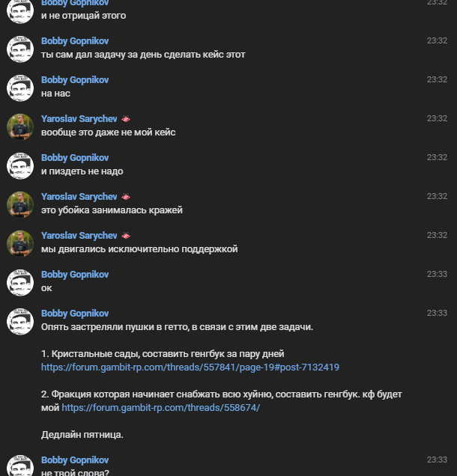Click Bobby Gopnikov avatar beside 'и пиздеть не надо'

point(20,165)
